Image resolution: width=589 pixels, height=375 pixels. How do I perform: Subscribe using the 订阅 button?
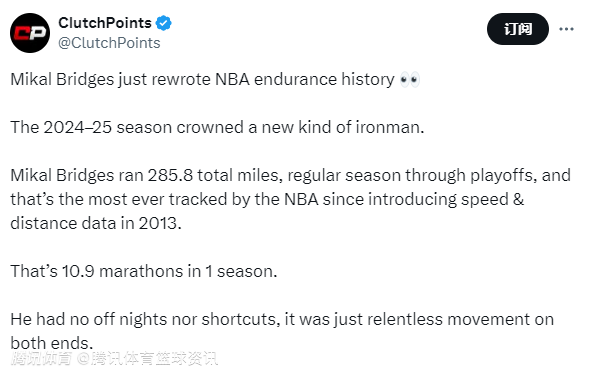click(518, 29)
